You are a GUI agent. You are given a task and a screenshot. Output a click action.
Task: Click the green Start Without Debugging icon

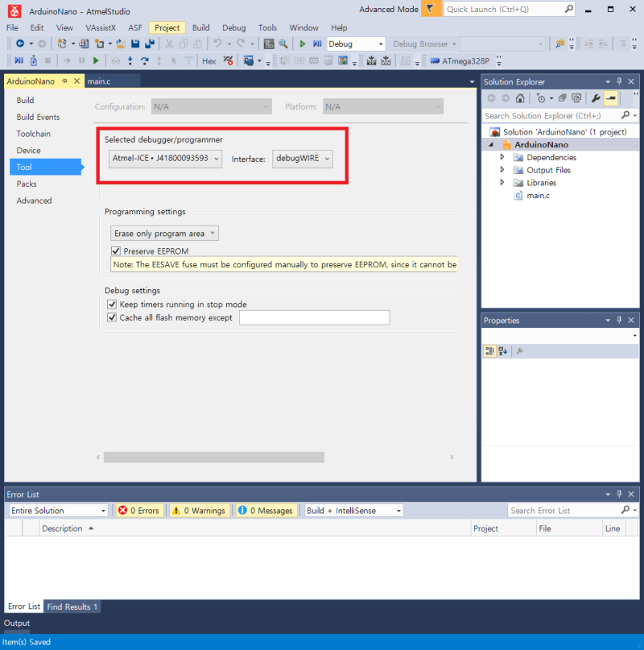(x=302, y=43)
